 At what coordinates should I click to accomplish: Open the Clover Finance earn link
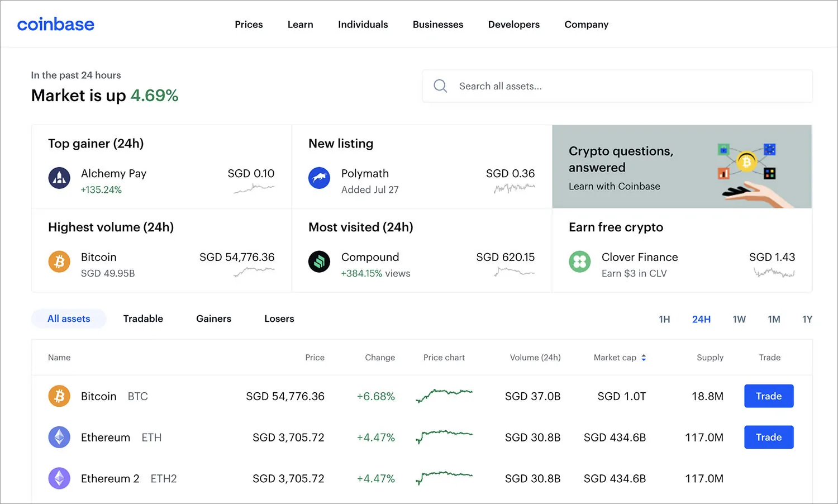click(x=682, y=250)
